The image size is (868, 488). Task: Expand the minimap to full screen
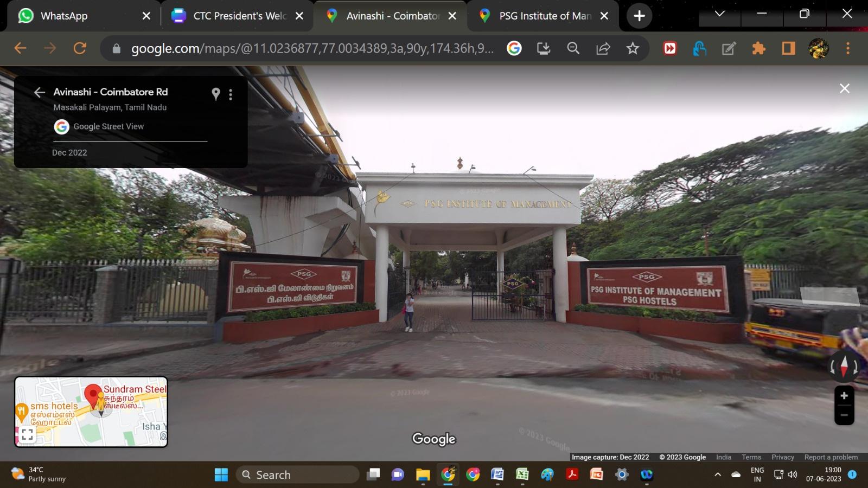[27, 434]
